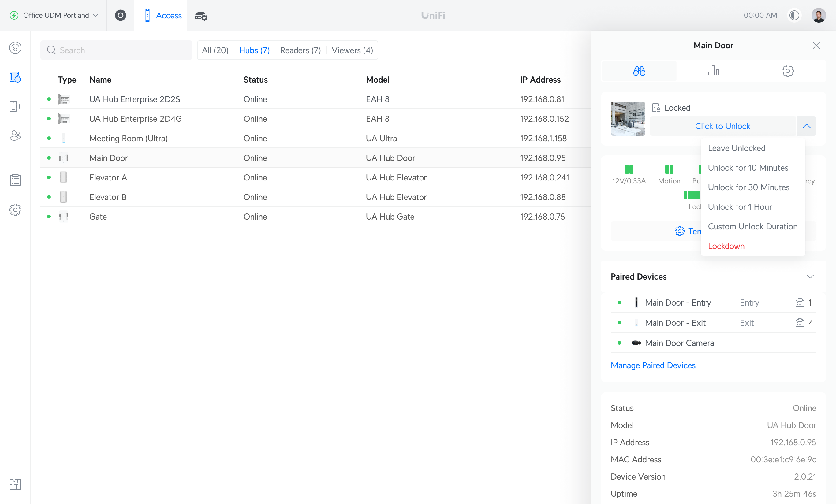Select the Elevator B row

(x=315, y=197)
